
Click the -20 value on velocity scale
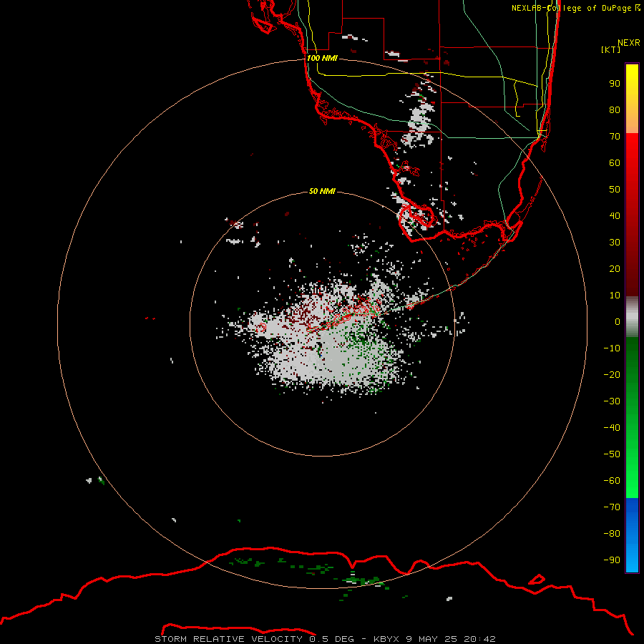[x=612, y=375]
